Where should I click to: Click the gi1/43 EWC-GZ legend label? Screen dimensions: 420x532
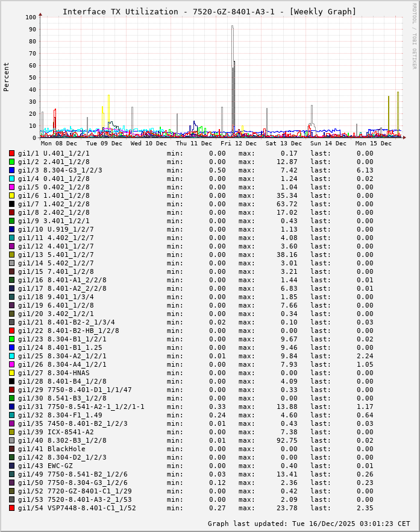click(45, 466)
